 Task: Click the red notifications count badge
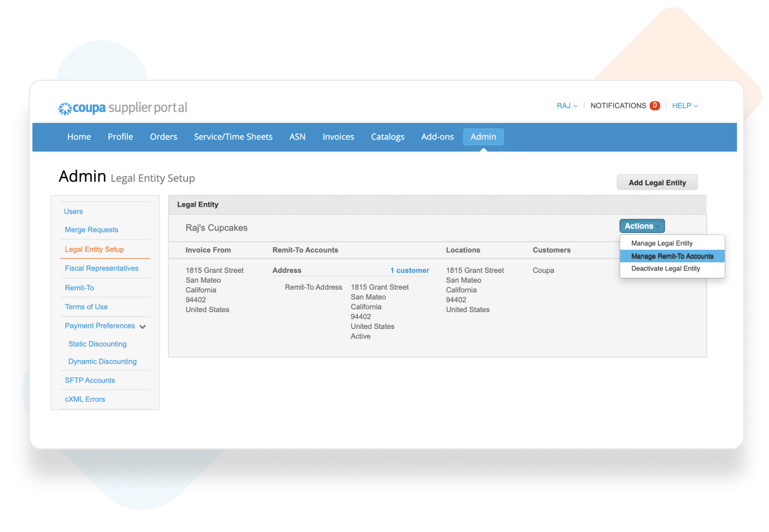(654, 106)
